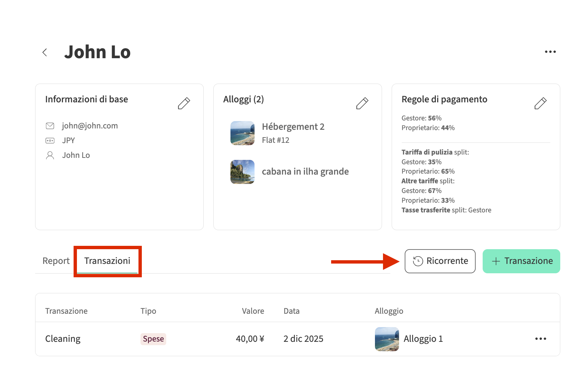584x392 pixels.
Task: Edit Informazioni di base with pencil icon
Action: [x=184, y=103]
